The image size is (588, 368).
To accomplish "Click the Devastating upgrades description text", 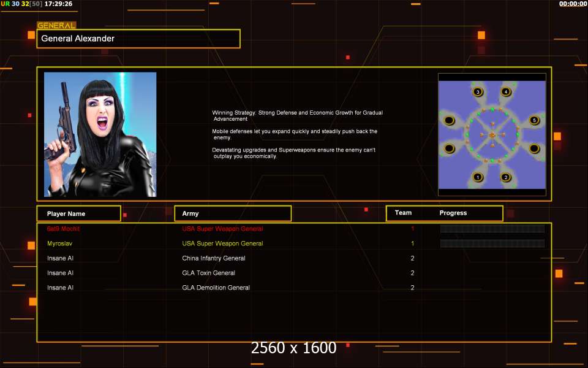I will [x=293, y=153].
